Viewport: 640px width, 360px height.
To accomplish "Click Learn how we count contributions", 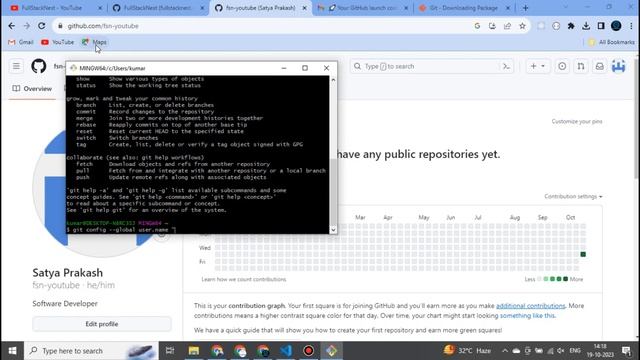I will pyautogui.click(x=244, y=279).
